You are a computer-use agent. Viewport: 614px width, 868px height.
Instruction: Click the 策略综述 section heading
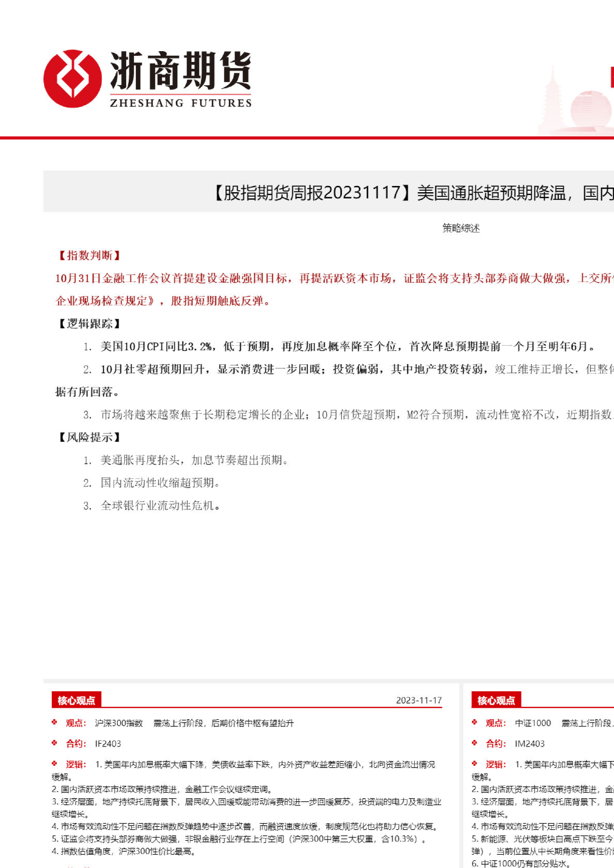point(461,228)
